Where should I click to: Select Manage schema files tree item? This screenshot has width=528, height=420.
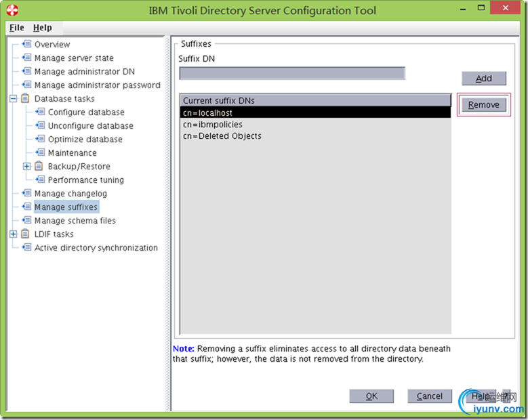pyautogui.click(x=75, y=220)
